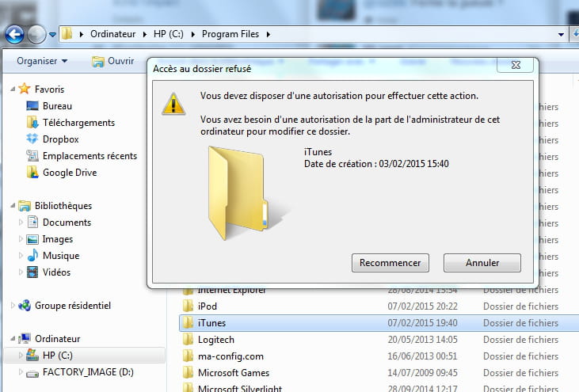Image resolution: width=579 pixels, height=392 pixels.
Task: Open Bureau in Favoris
Action: pos(57,106)
